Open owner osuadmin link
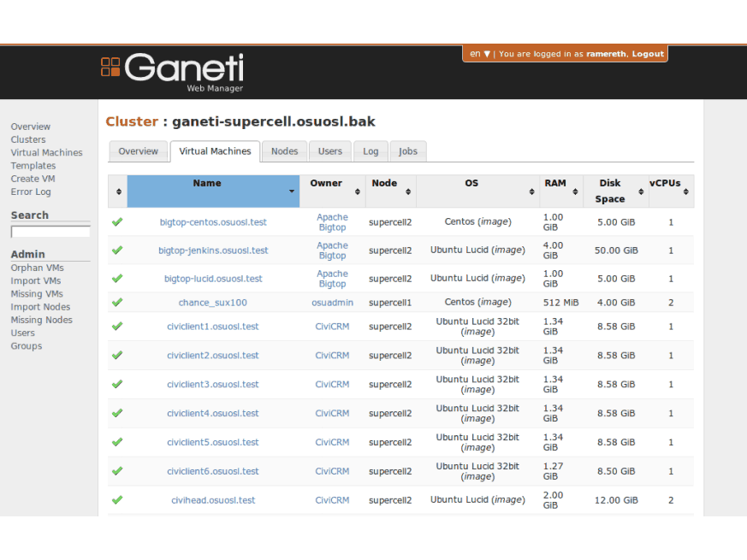 [333, 303]
